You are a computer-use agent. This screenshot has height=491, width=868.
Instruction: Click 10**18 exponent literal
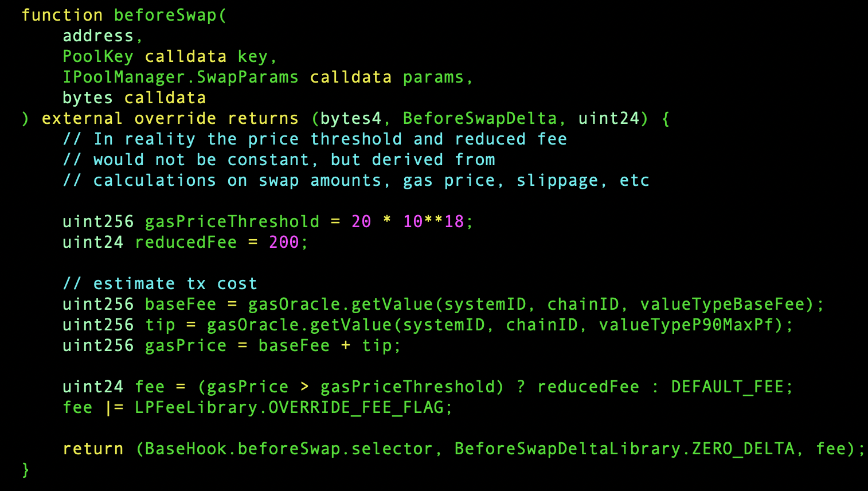(433, 222)
